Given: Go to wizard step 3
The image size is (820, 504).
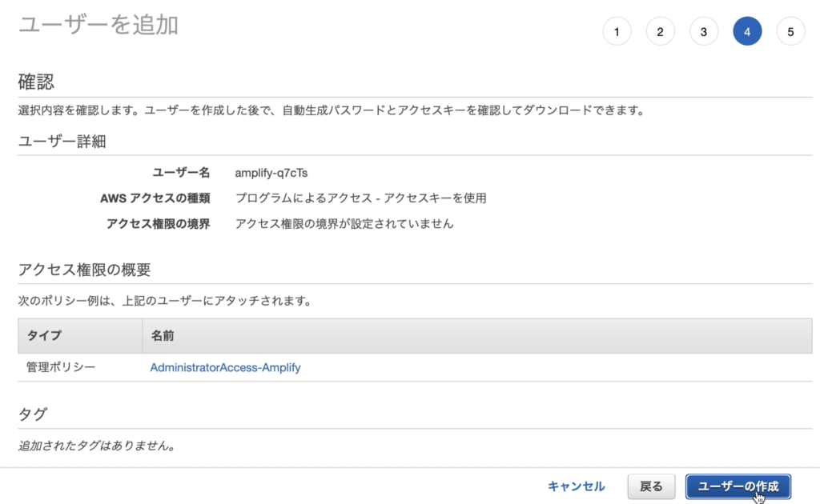Looking at the screenshot, I should coord(703,31).
